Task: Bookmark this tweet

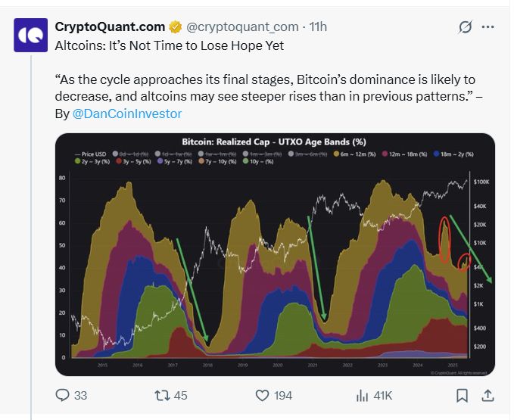Action: tap(463, 395)
